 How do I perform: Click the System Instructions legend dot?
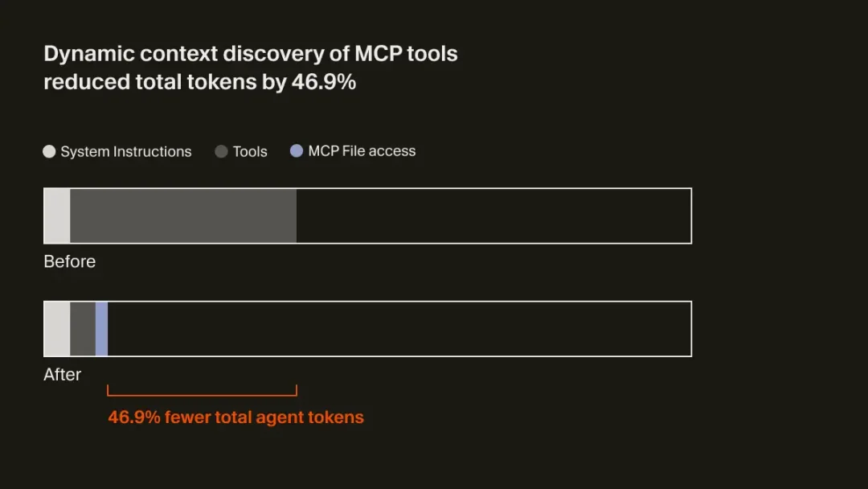tap(49, 151)
